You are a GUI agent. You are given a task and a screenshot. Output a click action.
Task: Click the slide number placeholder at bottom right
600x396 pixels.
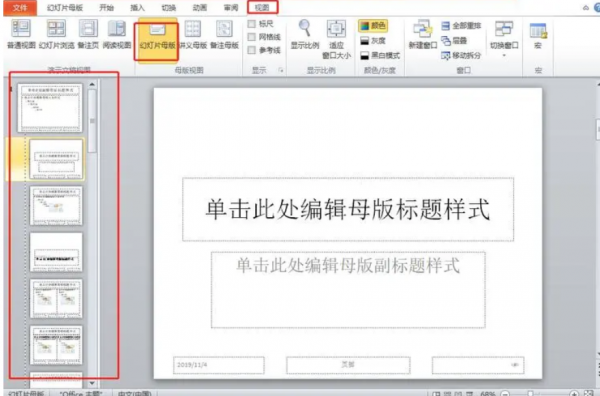pyautogui.click(x=478, y=365)
